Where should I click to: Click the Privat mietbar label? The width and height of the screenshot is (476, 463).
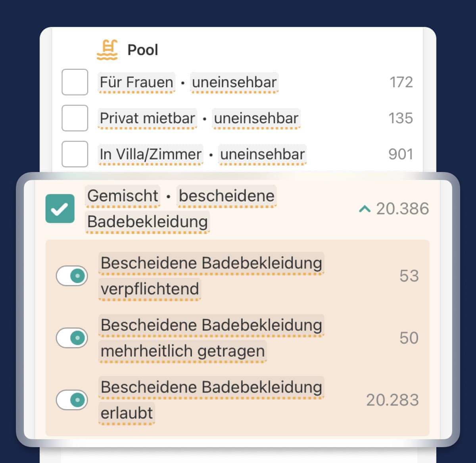click(147, 119)
